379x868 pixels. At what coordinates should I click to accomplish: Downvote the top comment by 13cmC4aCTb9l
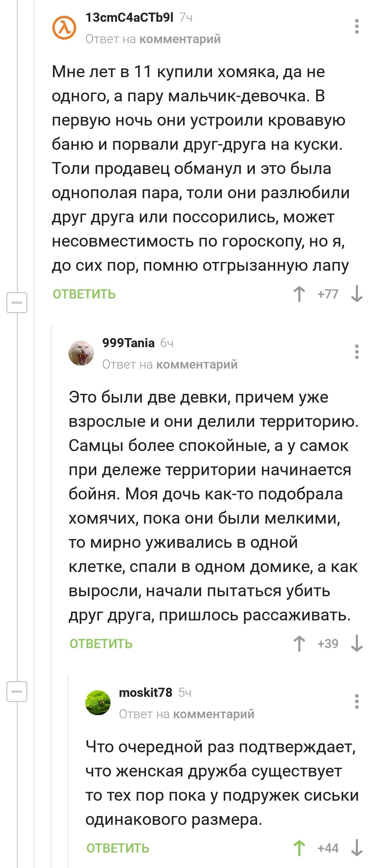356,294
